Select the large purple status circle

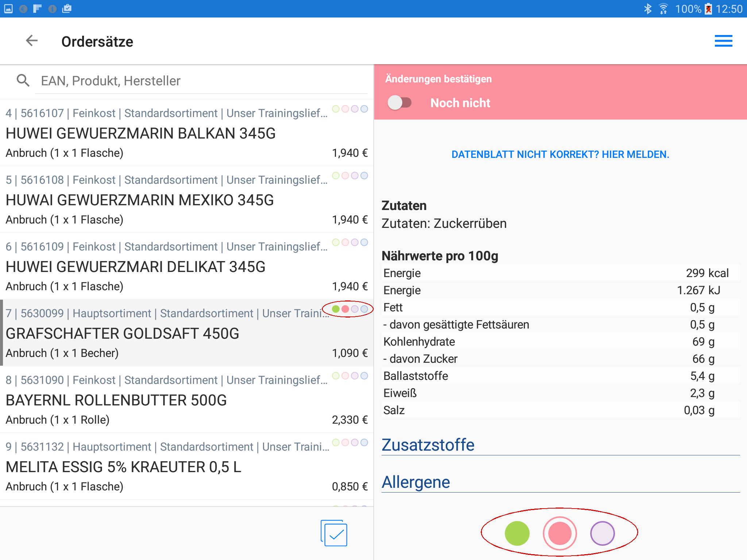602,533
